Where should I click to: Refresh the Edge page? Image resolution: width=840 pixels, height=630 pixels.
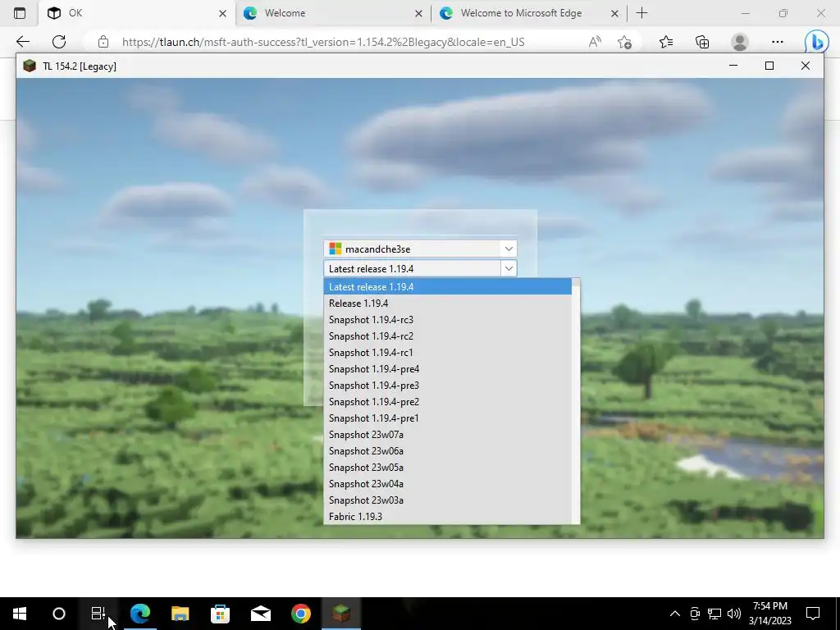pyautogui.click(x=59, y=42)
